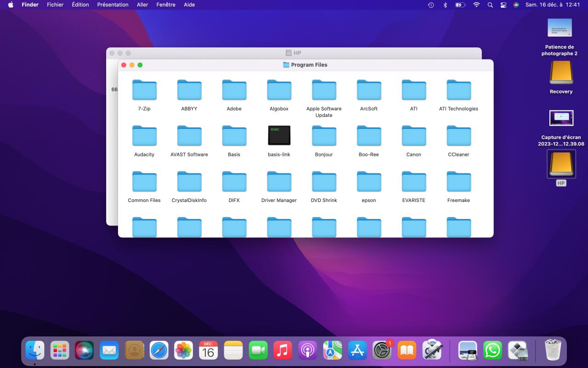Launch Siri from the Dock
This screenshot has width=588, height=368.
point(85,351)
